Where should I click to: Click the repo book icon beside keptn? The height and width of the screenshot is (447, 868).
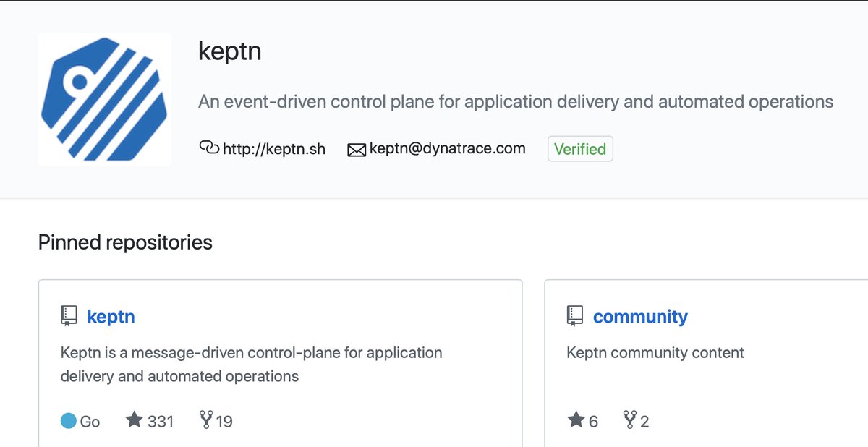(69, 316)
